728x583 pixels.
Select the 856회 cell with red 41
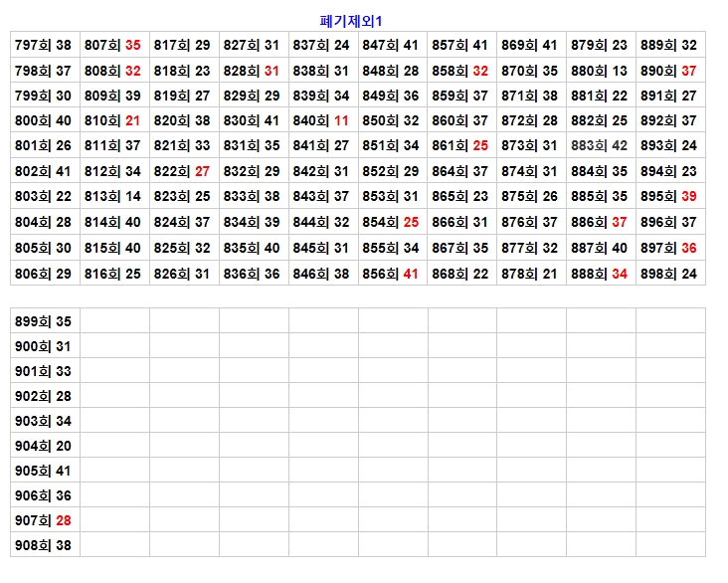391,273
